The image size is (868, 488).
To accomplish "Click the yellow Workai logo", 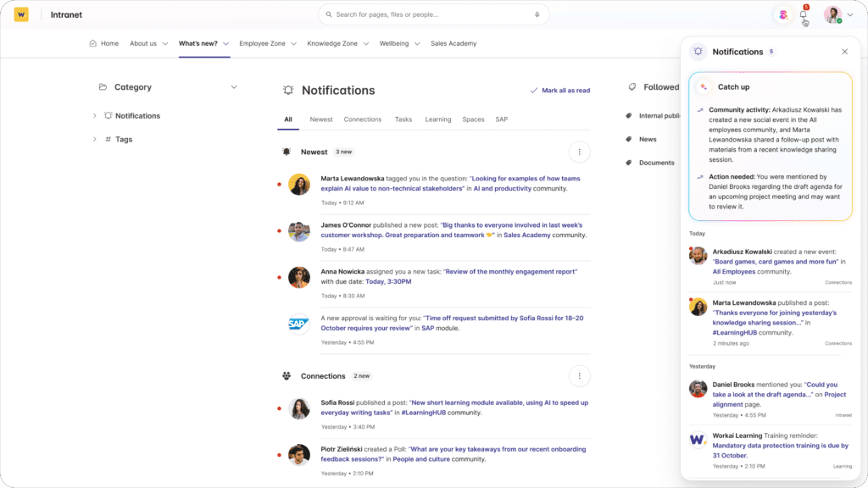I will tap(21, 14).
